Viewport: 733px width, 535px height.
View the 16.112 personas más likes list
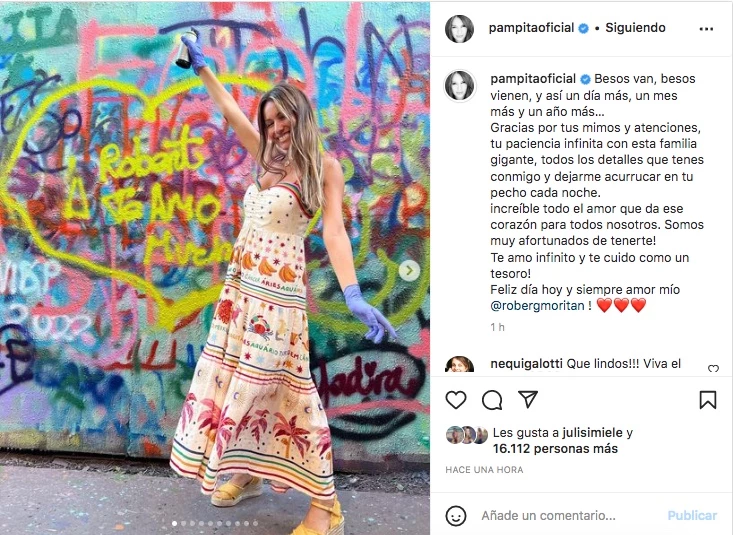pos(555,449)
